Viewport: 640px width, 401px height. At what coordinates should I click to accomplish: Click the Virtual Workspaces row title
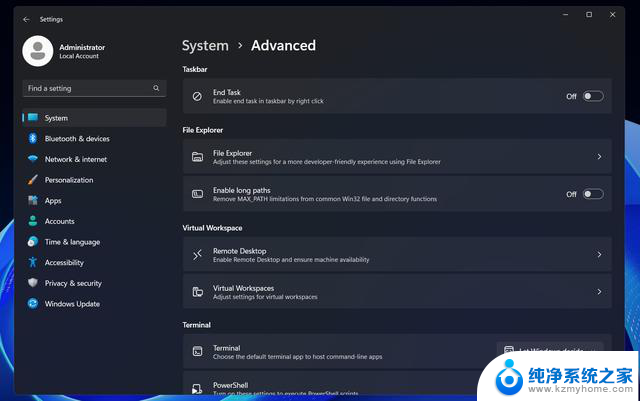(243, 288)
